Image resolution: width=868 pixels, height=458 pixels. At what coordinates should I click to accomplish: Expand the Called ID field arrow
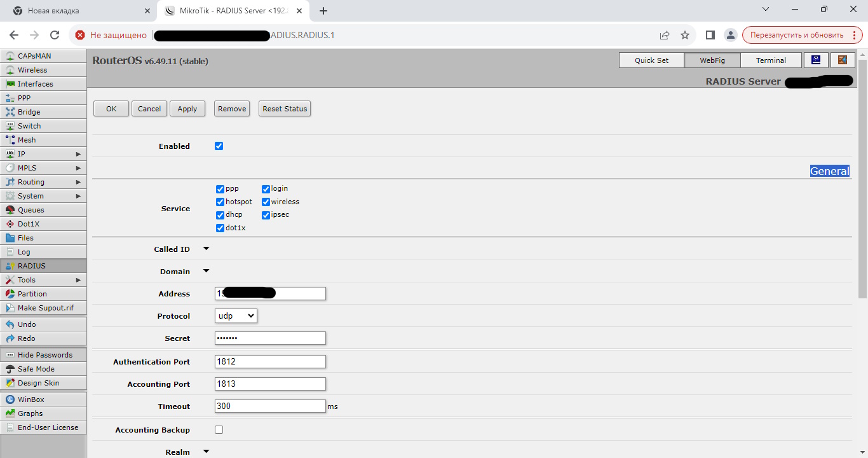pyautogui.click(x=206, y=249)
